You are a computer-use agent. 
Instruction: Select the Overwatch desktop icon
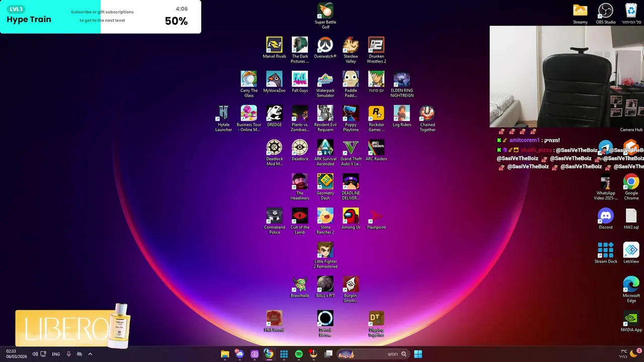tap(325, 48)
